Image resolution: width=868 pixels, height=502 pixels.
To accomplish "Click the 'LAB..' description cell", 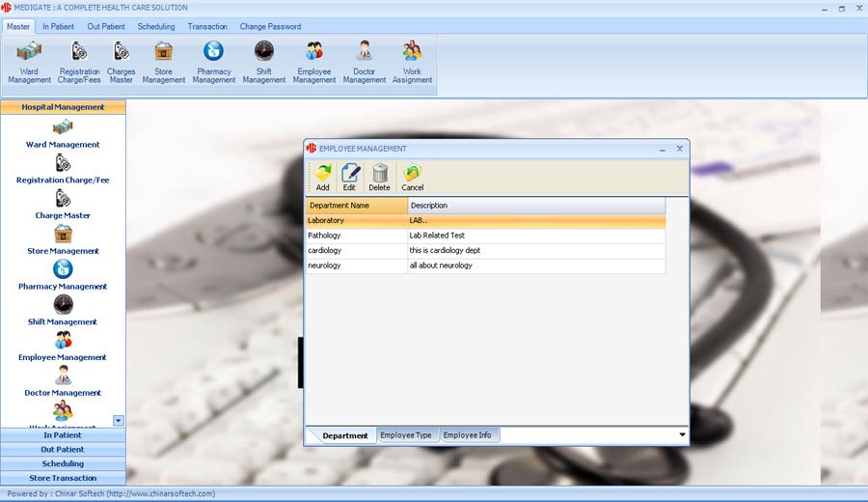I will pyautogui.click(x=536, y=220).
